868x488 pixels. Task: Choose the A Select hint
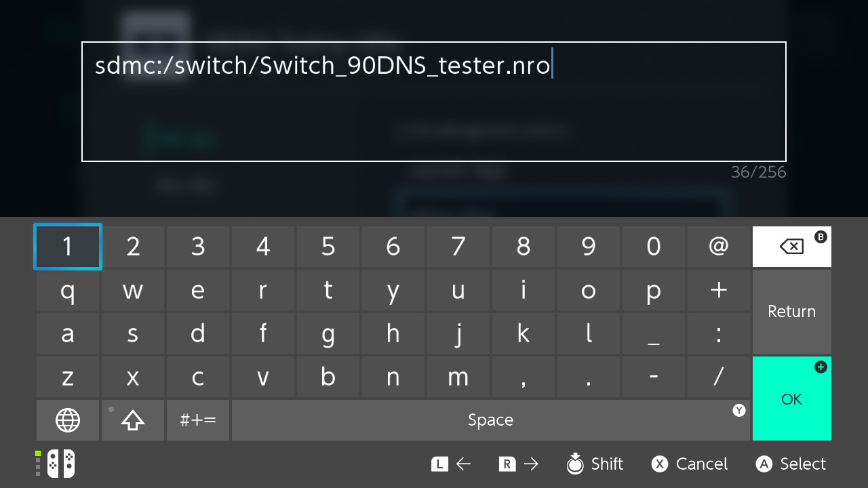pyautogui.click(x=791, y=464)
